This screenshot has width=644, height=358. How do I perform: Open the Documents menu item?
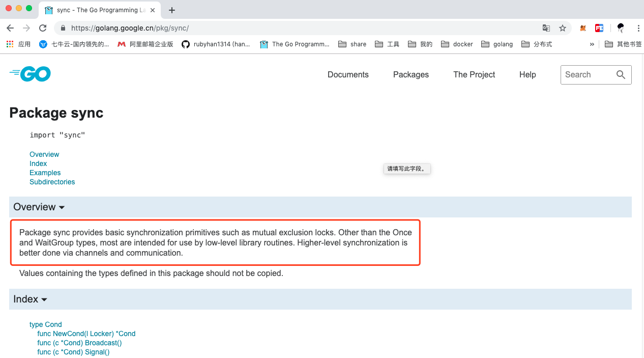click(348, 75)
